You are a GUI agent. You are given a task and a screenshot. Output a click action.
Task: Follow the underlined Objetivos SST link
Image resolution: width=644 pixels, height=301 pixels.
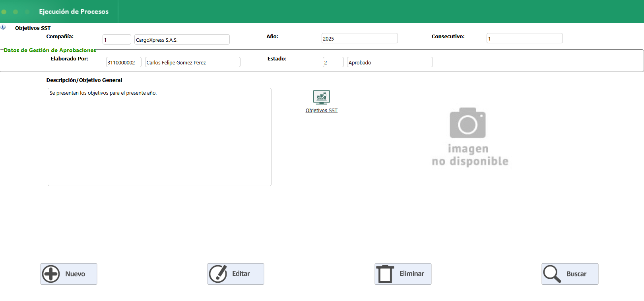point(322,111)
